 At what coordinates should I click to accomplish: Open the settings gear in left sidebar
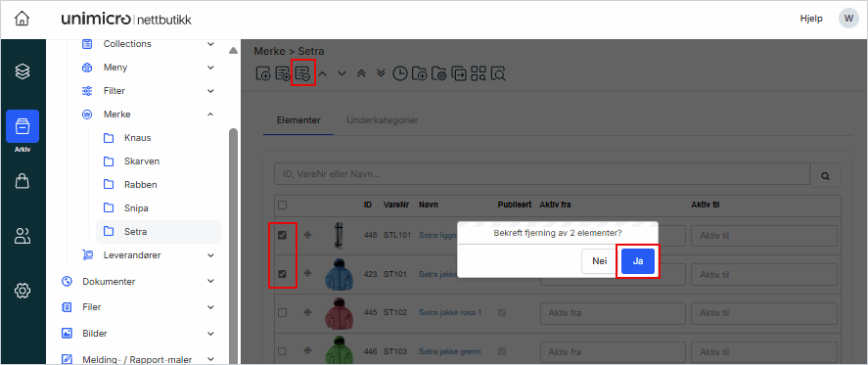23,290
